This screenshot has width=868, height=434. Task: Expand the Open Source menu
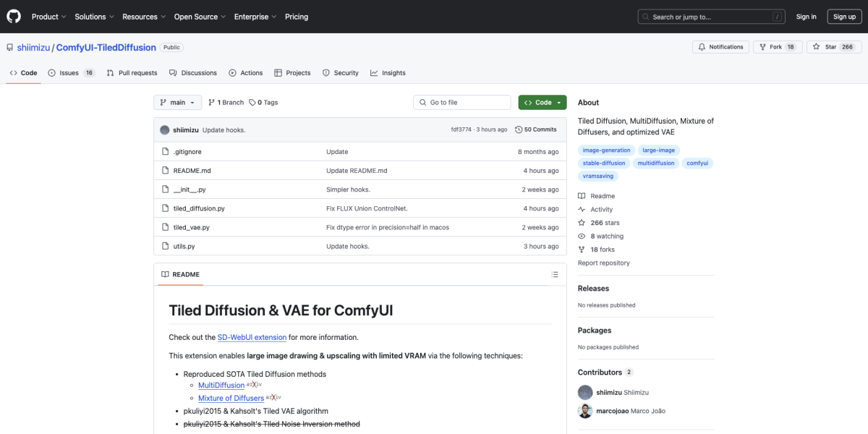[x=199, y=17]
